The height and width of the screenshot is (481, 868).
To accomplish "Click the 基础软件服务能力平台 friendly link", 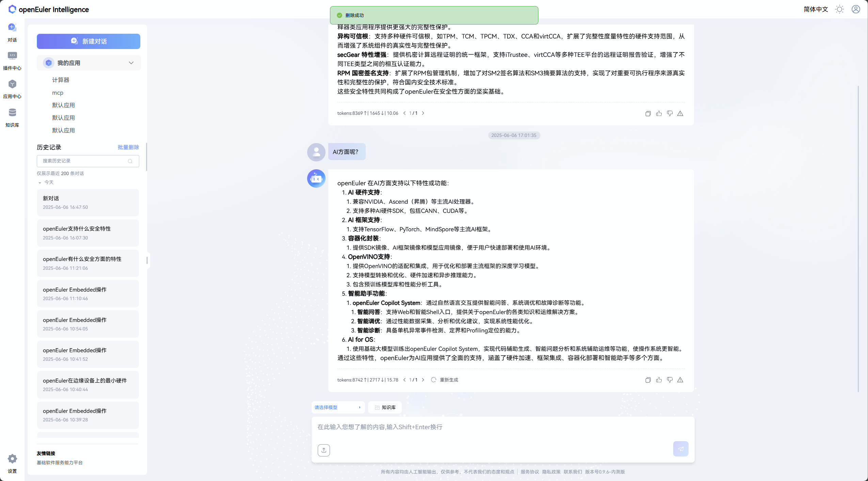I will 60,463.
